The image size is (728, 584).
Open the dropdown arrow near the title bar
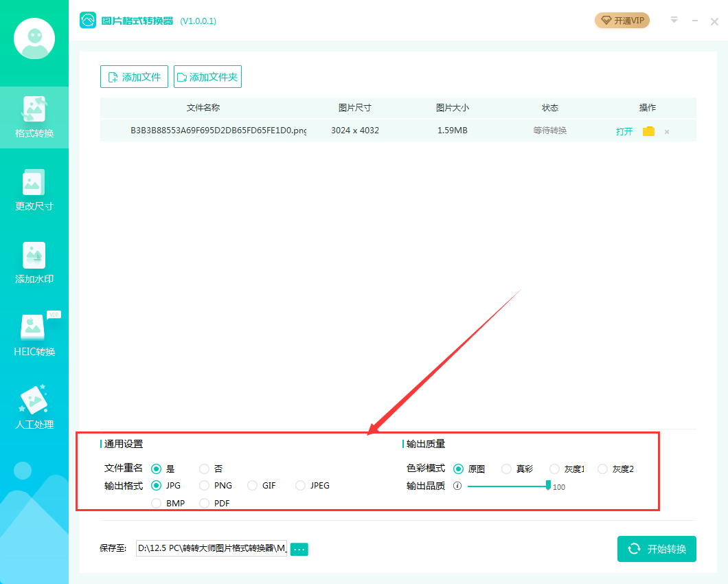click(674, 20)
